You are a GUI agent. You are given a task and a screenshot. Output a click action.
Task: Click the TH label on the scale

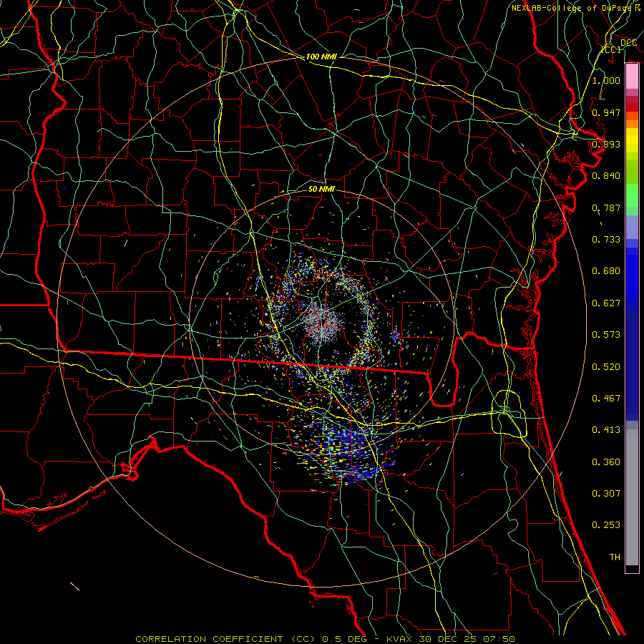pyautogui.click(x=615, y=557)
